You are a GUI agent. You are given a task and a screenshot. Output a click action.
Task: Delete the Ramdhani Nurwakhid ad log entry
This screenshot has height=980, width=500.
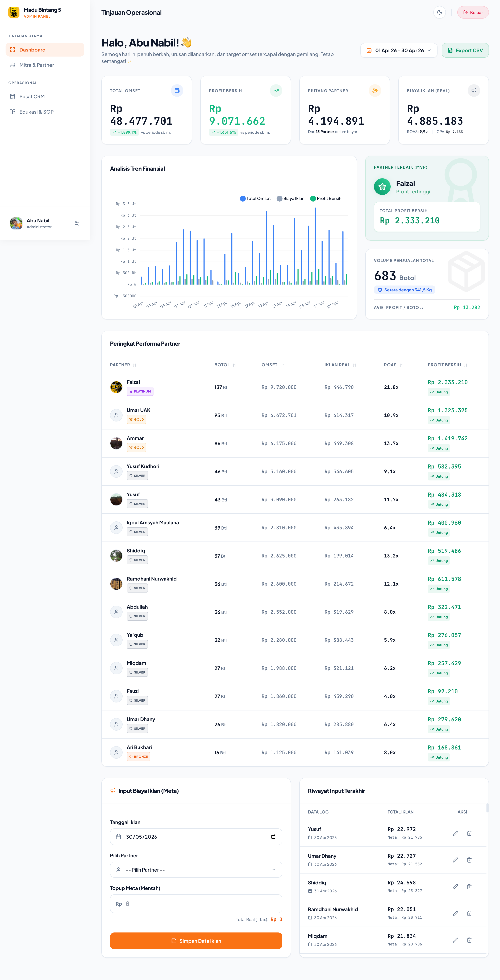click(469, 913)
